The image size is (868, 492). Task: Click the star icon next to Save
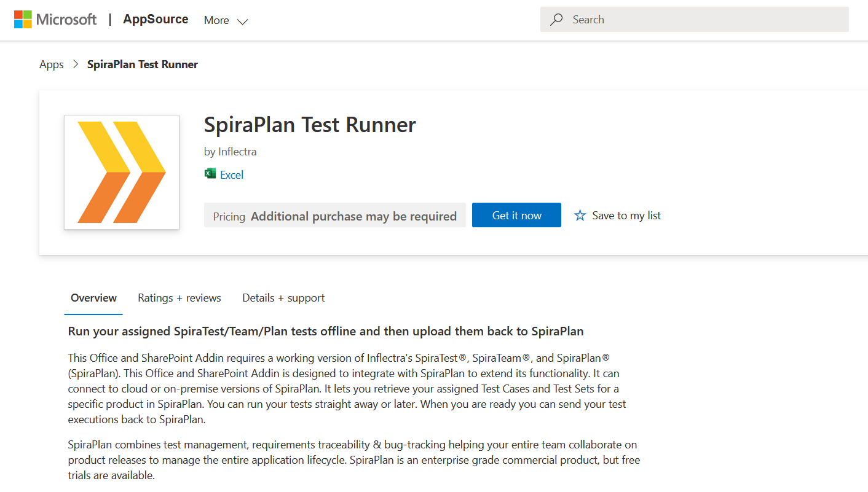coord(580,215)
